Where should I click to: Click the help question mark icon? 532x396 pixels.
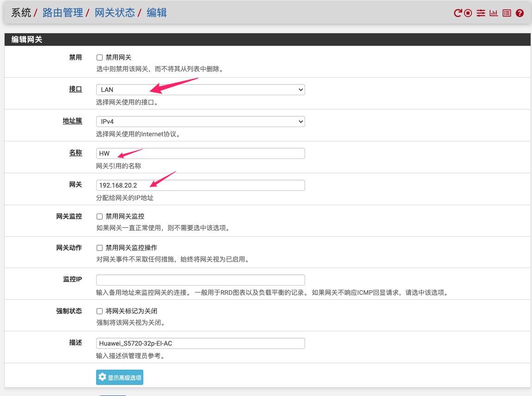pos(520,13)
